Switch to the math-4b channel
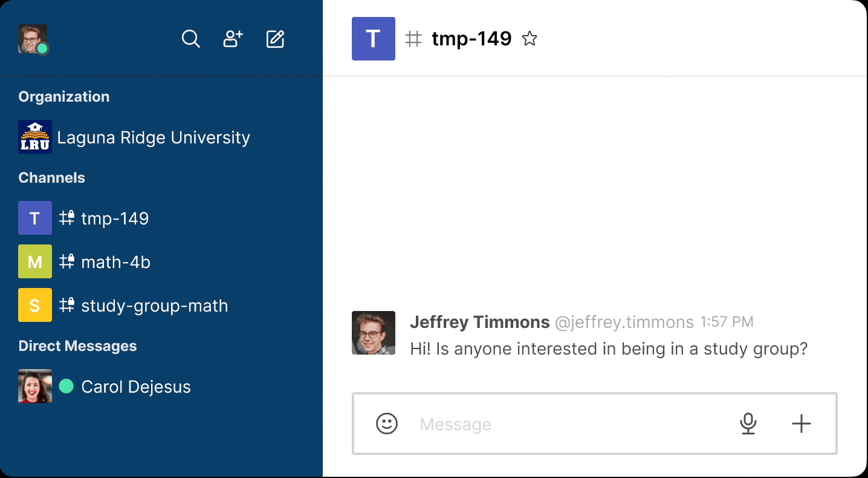This screenshot has height=478, width=868. tap(115, 262)
